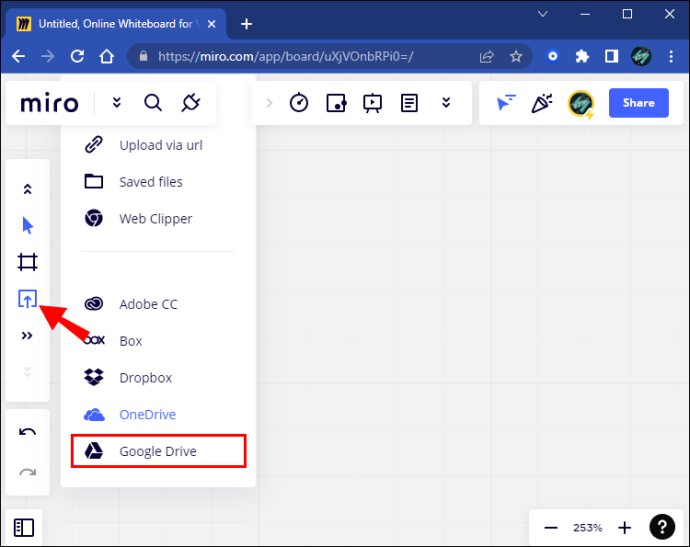Click the browser address bar URL
This screenshot has height=547, width=690.
pos(285,56)
